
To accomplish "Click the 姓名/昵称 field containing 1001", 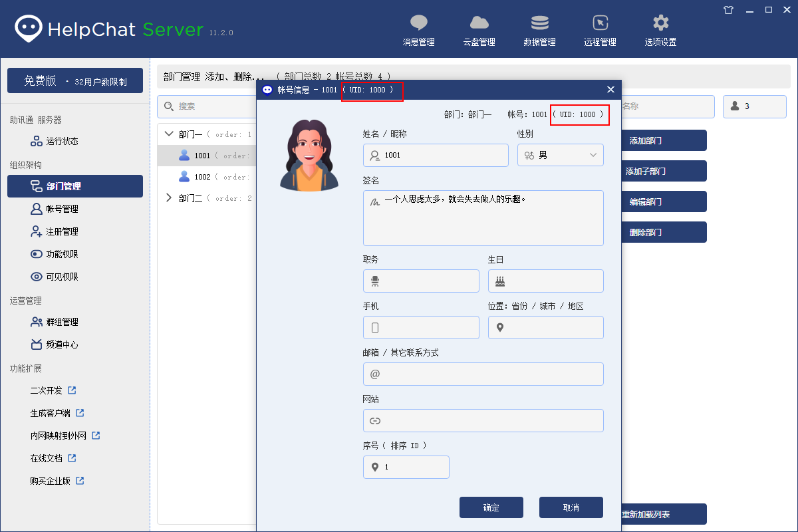I will 436,155.
